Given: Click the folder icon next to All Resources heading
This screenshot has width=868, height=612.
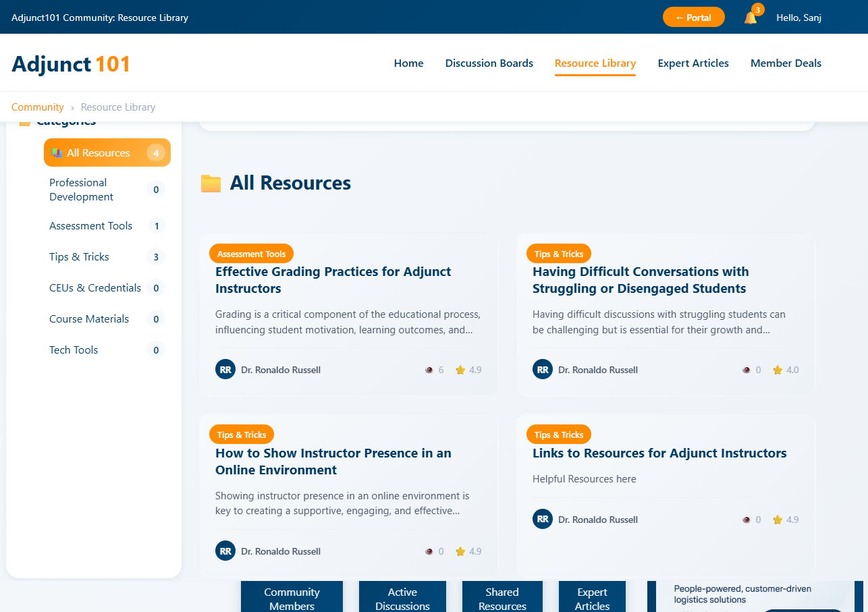Looking at the screenshot, I should (211, 182).
